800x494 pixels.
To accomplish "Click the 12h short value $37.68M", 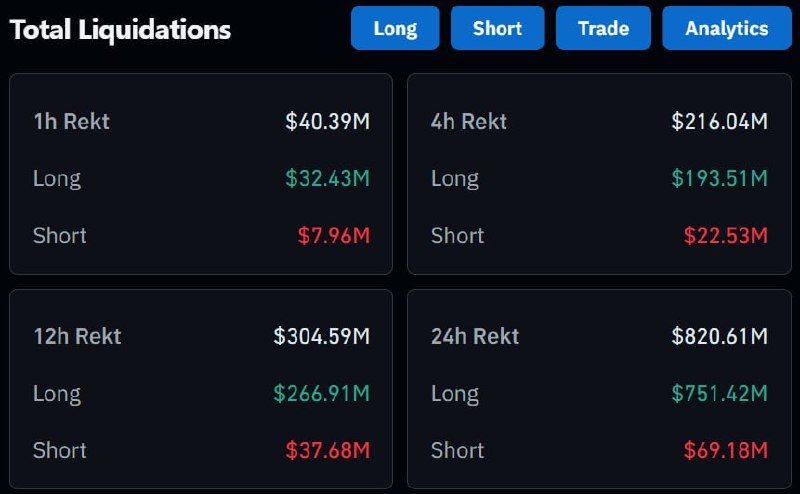I will (327, 450).
